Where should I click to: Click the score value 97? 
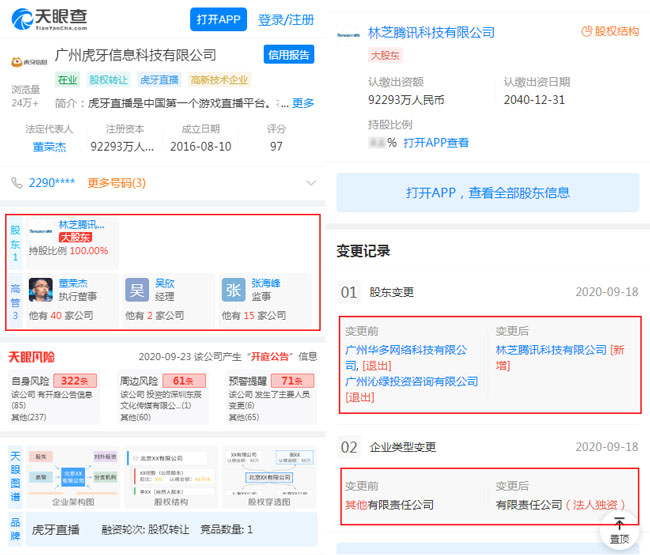pos(276,146)
